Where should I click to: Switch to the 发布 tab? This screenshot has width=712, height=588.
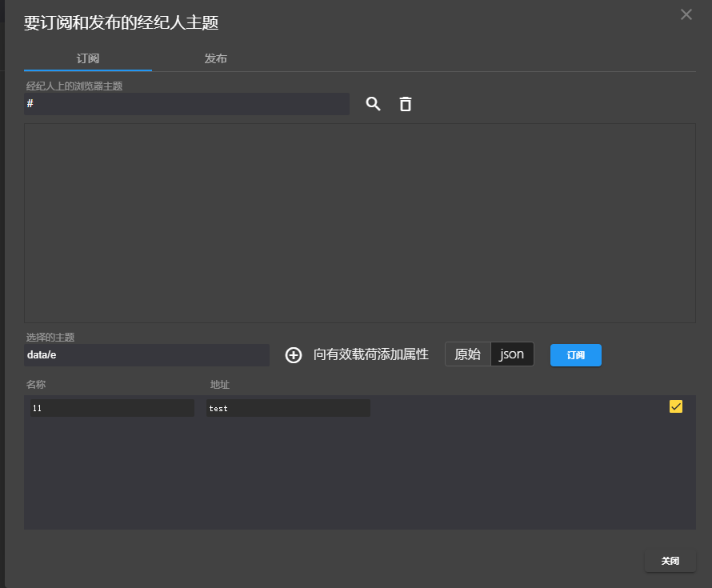point(216,58)
